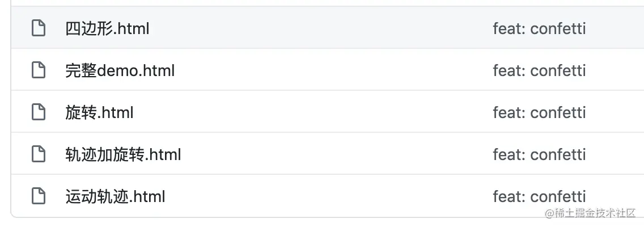View the feat: confetti commit for 四边形.html

tap(539, 29)
